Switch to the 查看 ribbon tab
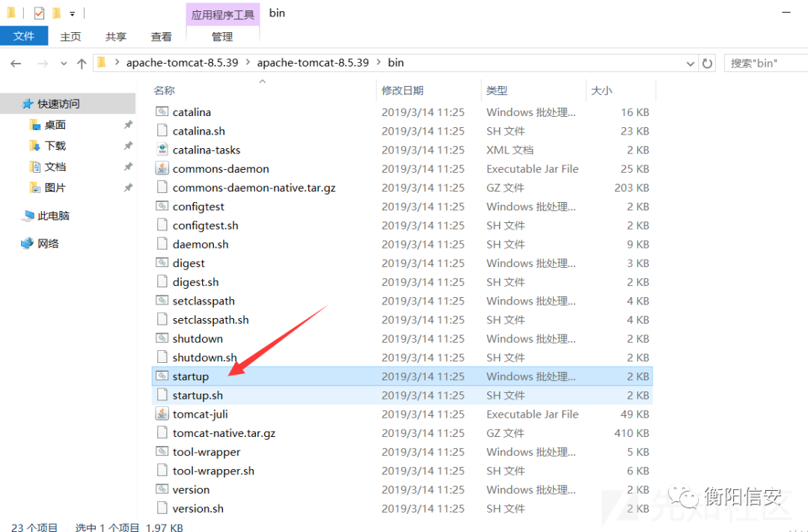Image resolution: width=808 pixels, height=532 pixels. [162, 37]
